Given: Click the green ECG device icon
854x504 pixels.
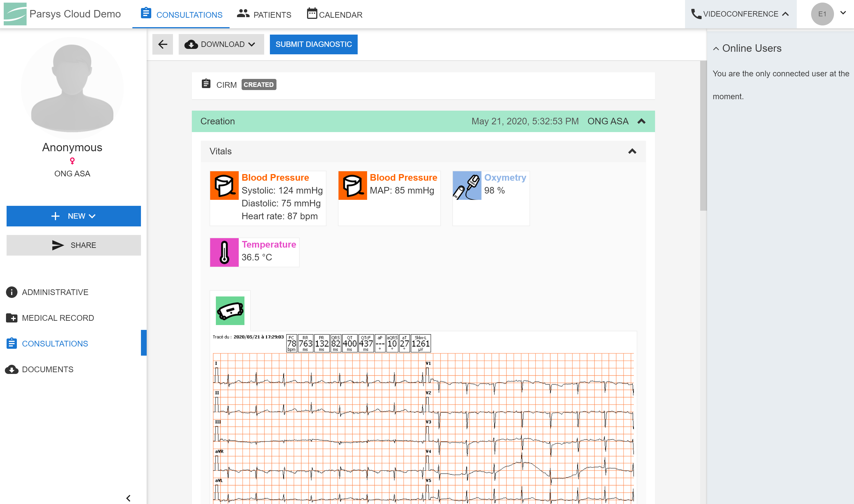Looking at the screenshot, I should [x=230, y=310].
